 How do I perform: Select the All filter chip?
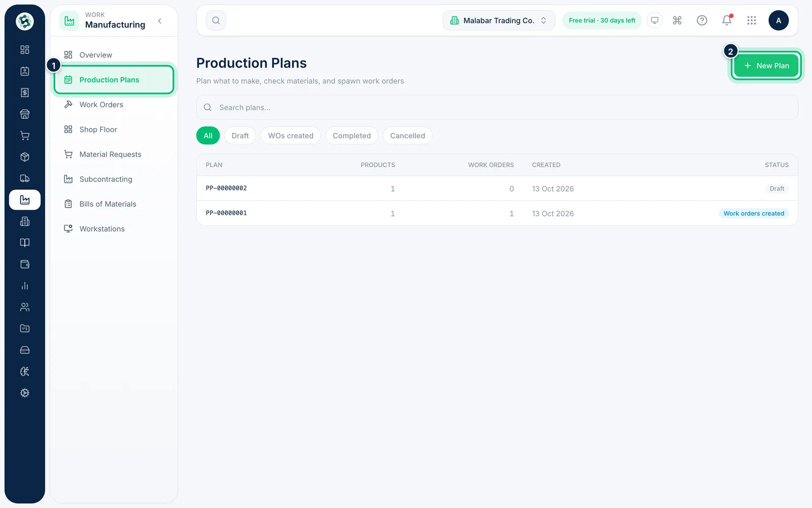208,136
